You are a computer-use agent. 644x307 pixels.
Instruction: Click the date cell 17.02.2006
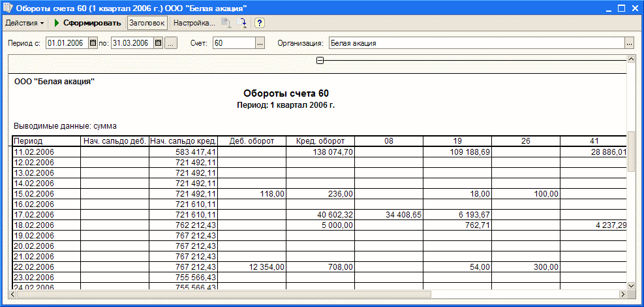point(46,214)
